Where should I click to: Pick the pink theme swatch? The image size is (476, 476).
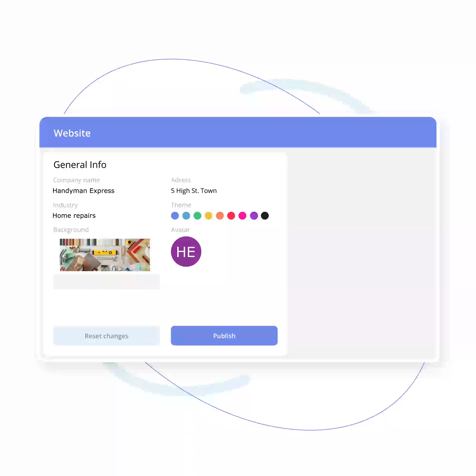pyautogui.click(x=243, y=216)
